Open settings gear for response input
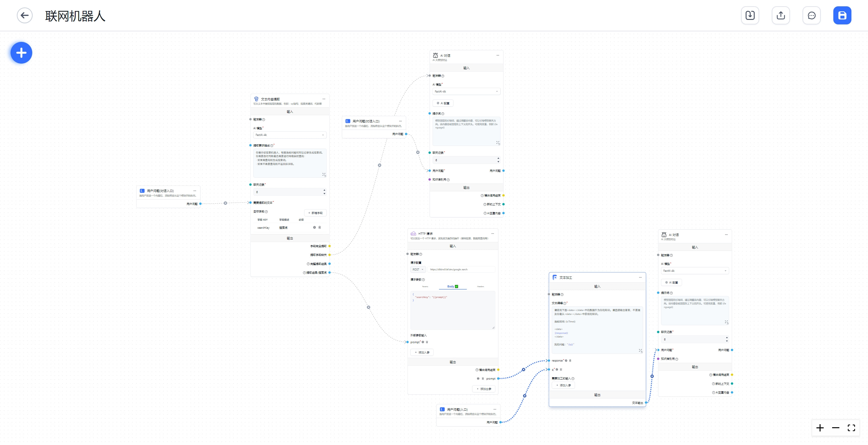This screenshot has width=868, height=445. click(566, 361)
